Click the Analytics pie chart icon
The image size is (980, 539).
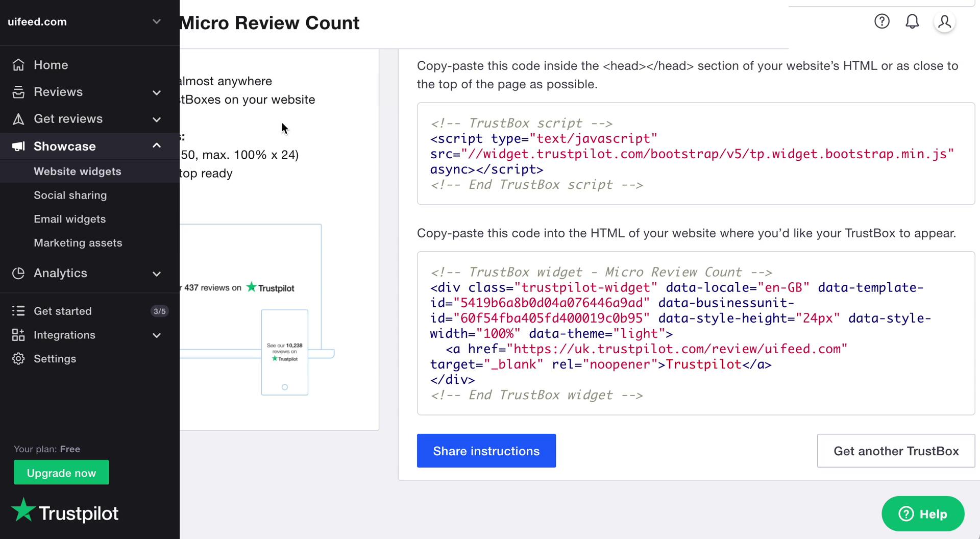(18, 273)
